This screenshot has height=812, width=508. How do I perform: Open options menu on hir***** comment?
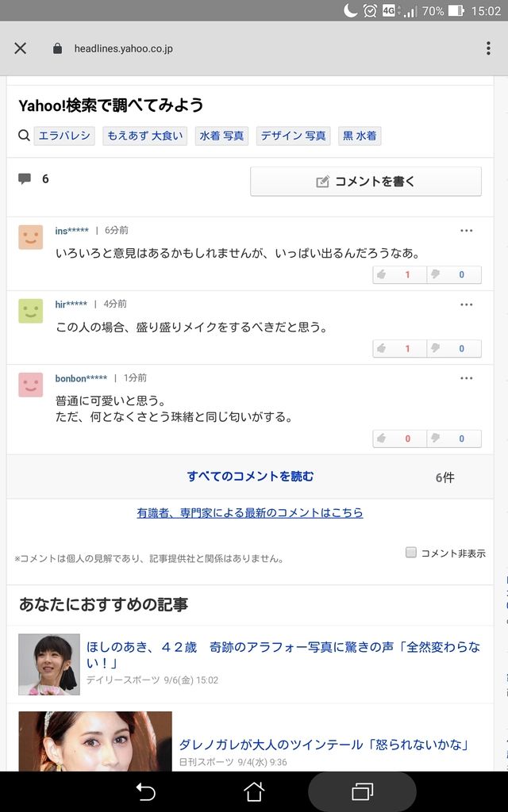click(466, 304)
